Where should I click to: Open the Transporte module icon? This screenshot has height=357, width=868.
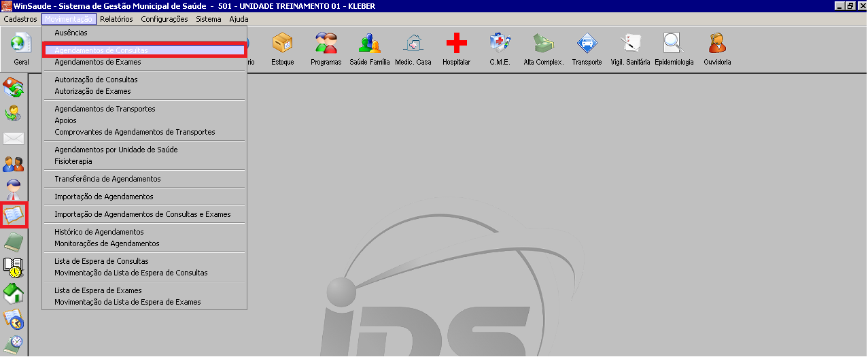point(587,44)
